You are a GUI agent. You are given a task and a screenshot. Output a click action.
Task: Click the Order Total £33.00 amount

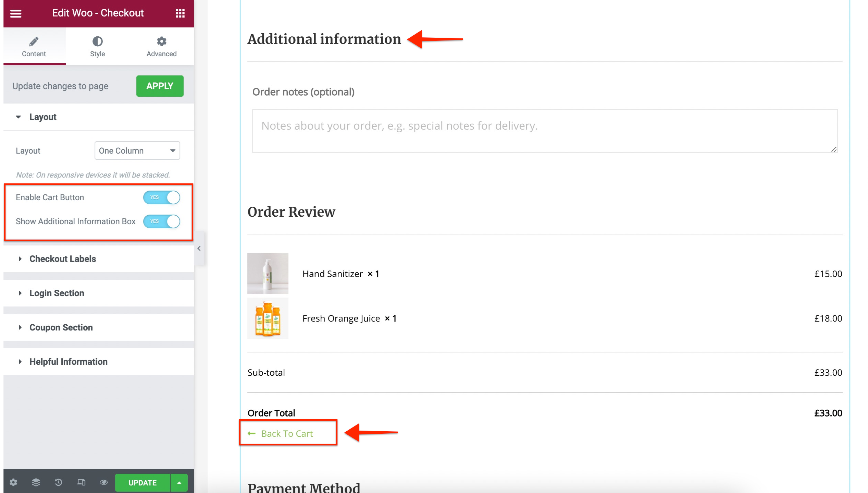click(828, 413)
